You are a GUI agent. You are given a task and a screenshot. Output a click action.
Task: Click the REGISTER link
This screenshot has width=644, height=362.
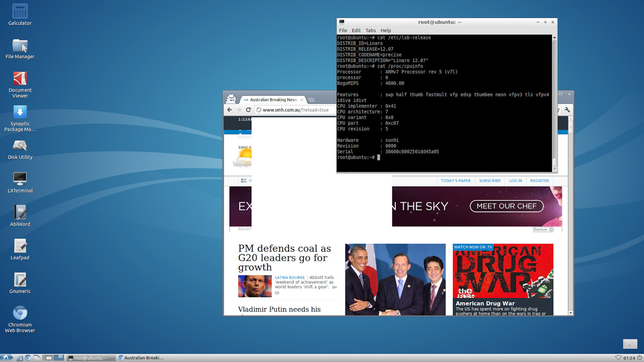pyautogui.click(x=540, y=181)
